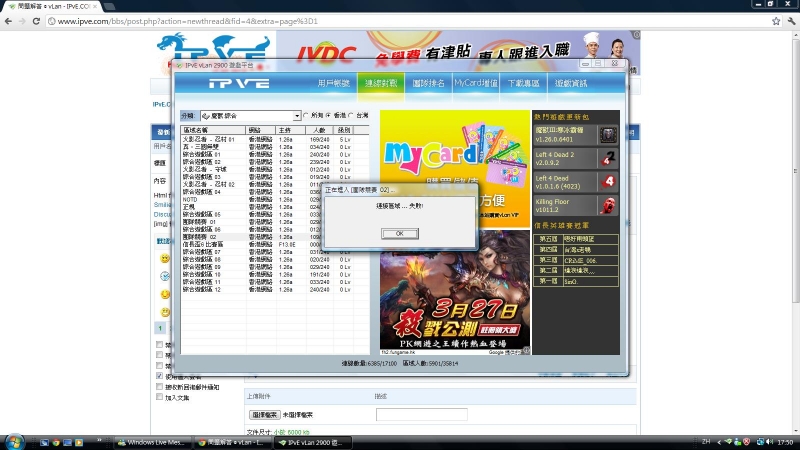Viewport: 800px width, 450px height.
Task: Click the IPVE logo in the vLan header
Action: point(239,83)
